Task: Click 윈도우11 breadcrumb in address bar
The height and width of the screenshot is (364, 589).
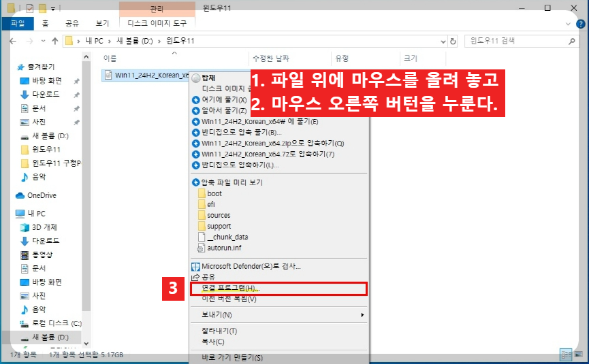Action: 180,41
